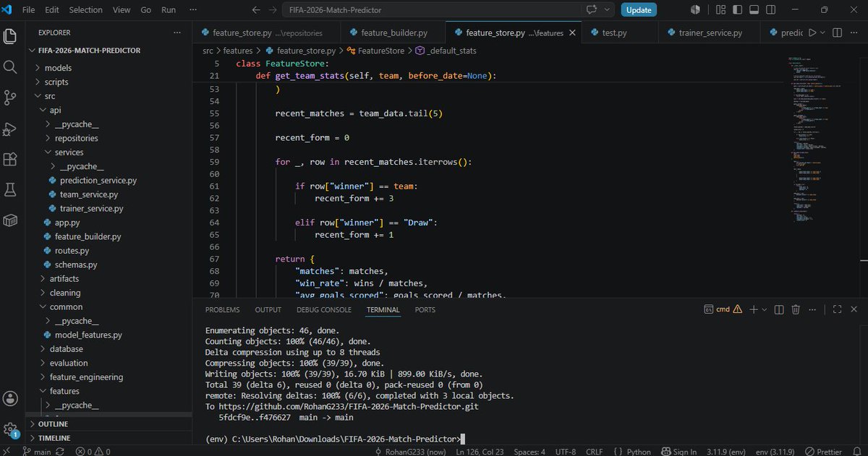
Task: Open the Selection menu
Action: 85,10
